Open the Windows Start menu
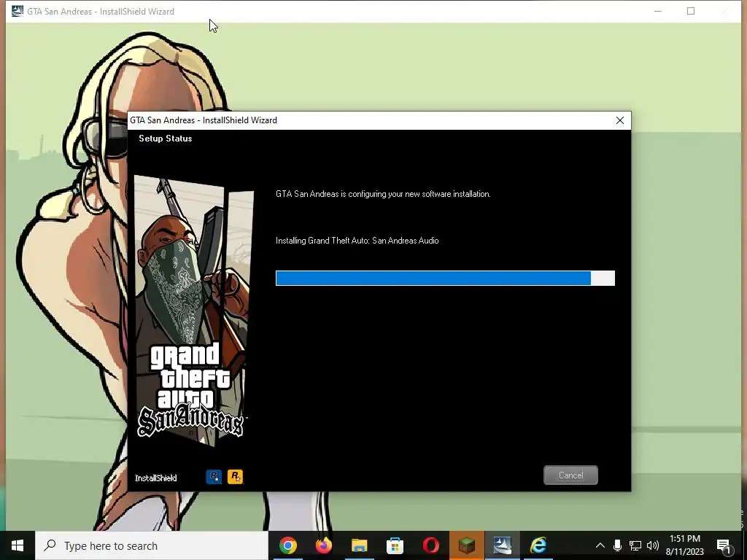 (18, 545)
